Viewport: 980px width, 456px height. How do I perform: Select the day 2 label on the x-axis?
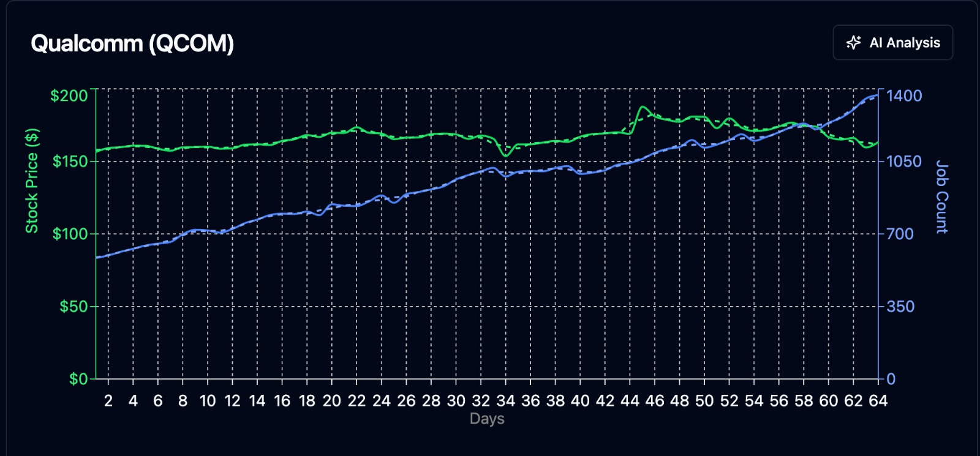point(108,401)
